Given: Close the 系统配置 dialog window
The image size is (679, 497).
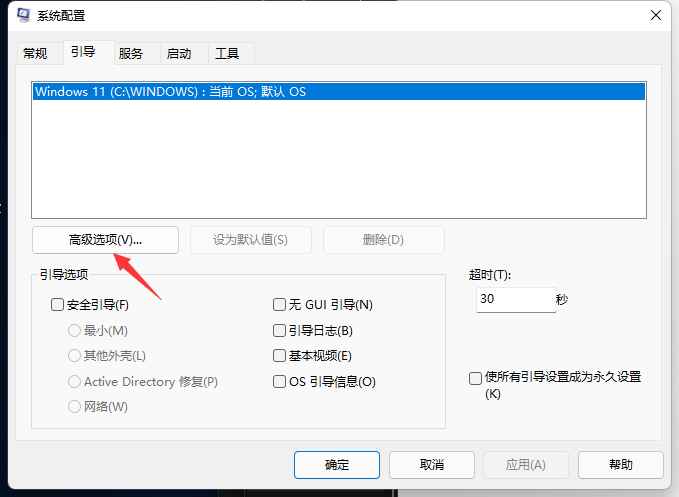Looking at the screenshot, I should tap(656, 16).
